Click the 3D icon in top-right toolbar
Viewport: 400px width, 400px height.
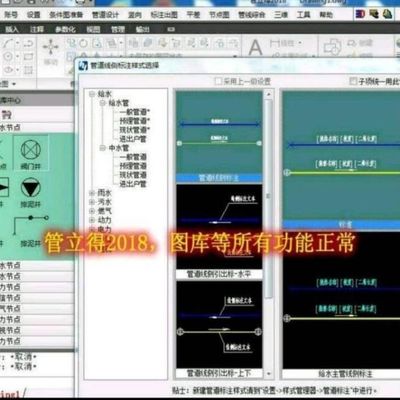(360, 14)
